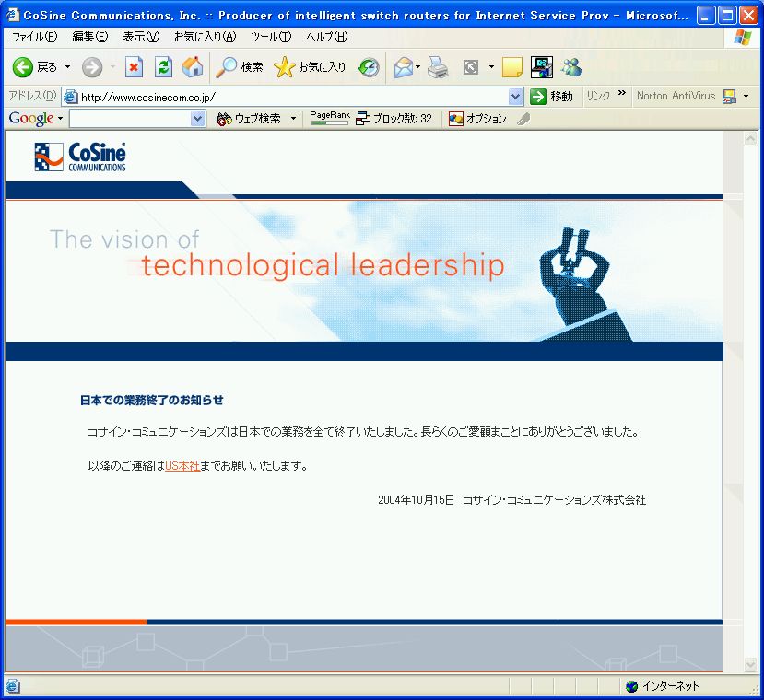Click the page icon in the address bar

pos(71,97)
